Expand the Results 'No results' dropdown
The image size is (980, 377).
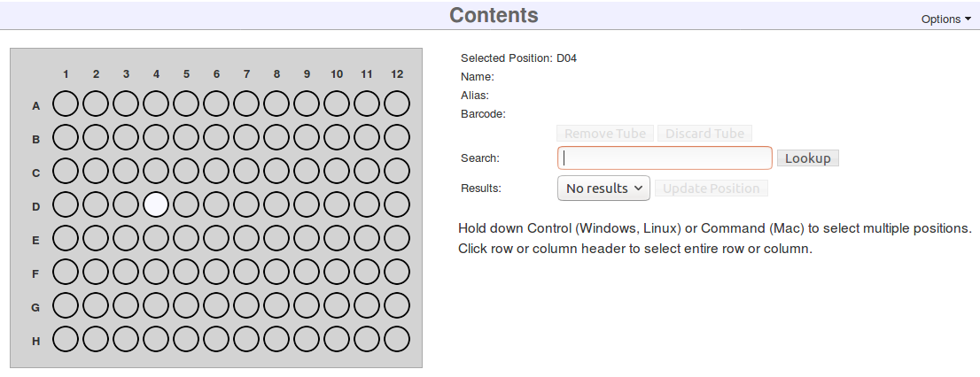(603, 188)
